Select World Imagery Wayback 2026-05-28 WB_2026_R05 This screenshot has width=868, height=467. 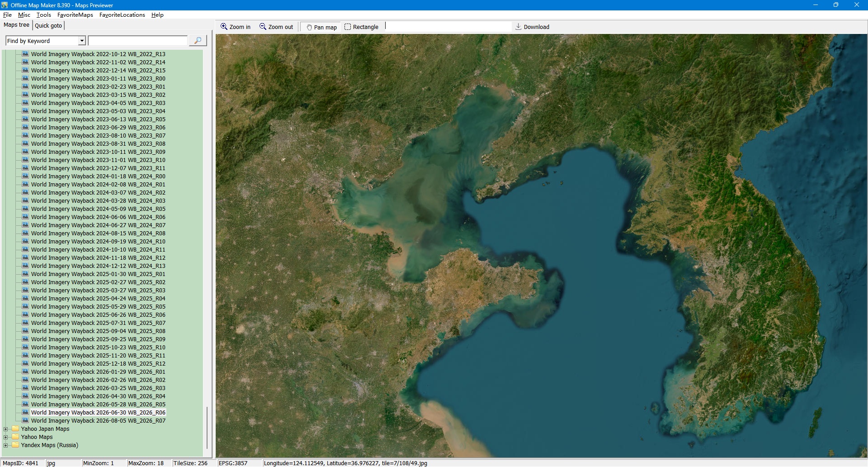[98, 404]
